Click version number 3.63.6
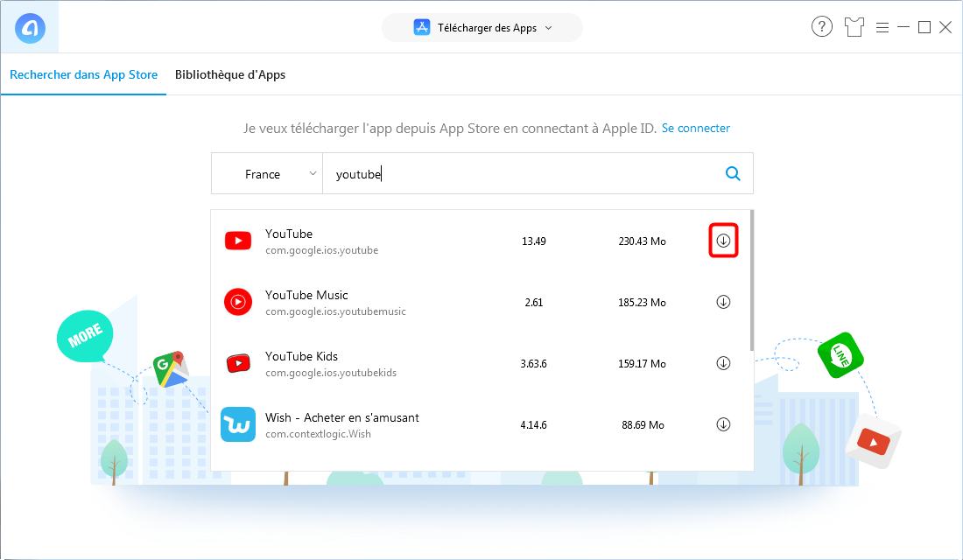The width and height of the screenshot is (963, 560). [x=534, y=364]
